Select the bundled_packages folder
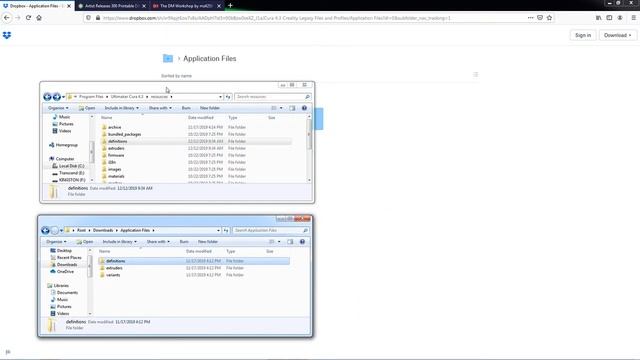 pyautogui.click(x=124, y=134)
